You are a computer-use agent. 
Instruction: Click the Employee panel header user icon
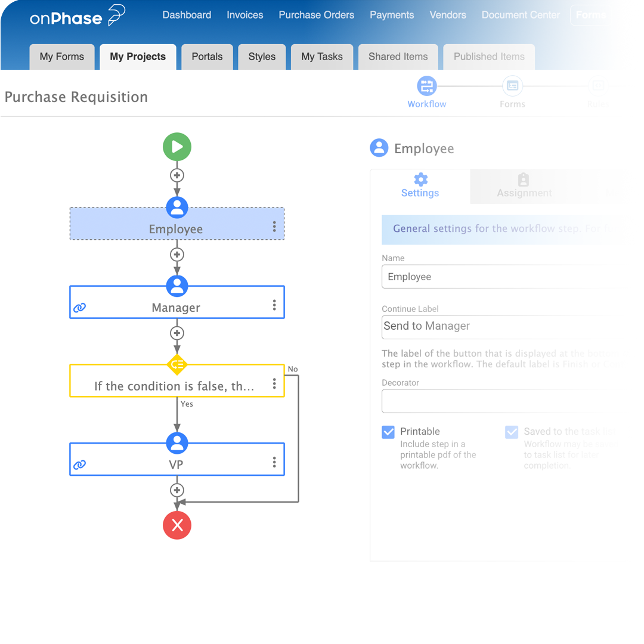click(x=379, y=148)
